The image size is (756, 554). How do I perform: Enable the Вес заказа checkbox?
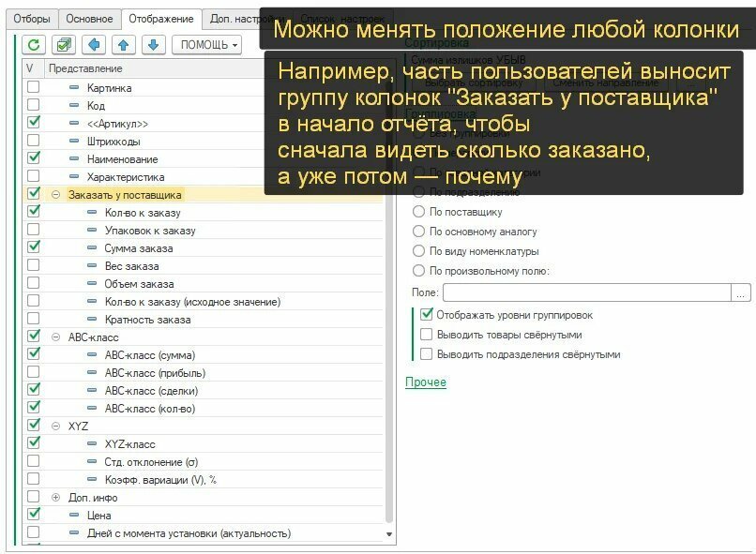[x=33, y=265]
